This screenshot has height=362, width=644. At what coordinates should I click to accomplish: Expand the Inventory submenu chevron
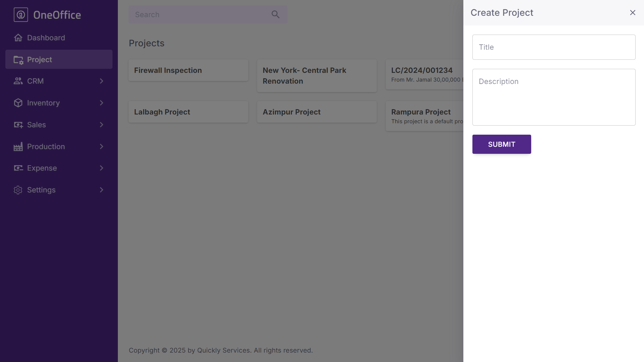pyautogui.click(x=101, y=103)
